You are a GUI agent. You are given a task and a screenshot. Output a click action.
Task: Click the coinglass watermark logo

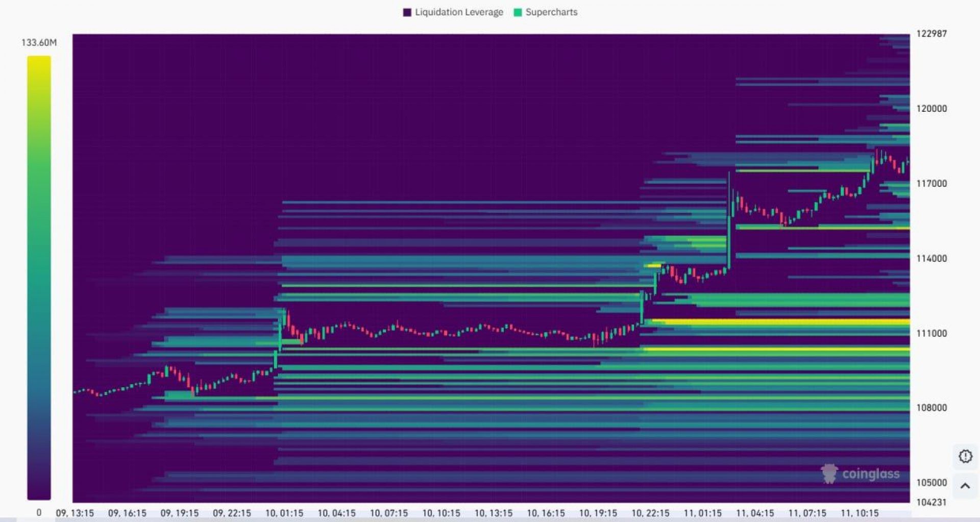click(x=860, y=474)
